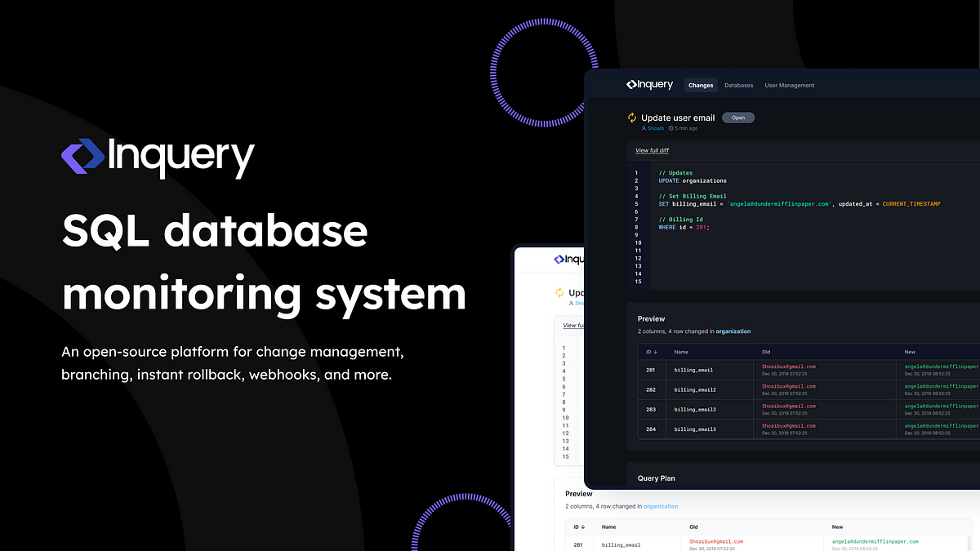
Task: Click the ID sort arrow in the light window table
Action: click(x=583, y=527)
